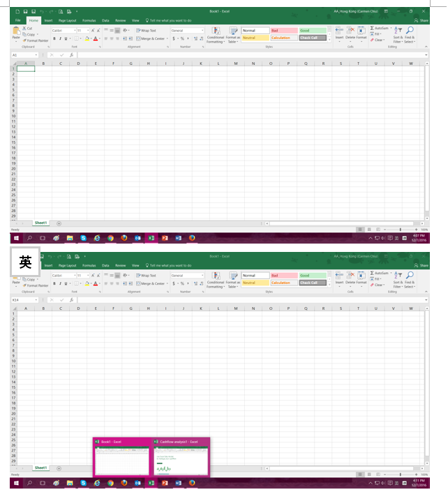Toggle Wrap Text in the upper Excel window

tap(146, 31)
